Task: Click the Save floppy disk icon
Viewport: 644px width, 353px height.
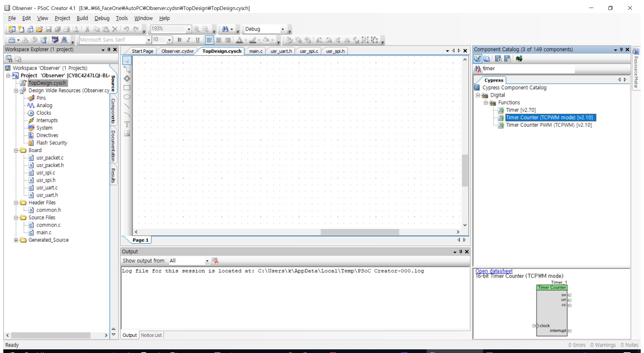Action: click(x=48, y=29)
